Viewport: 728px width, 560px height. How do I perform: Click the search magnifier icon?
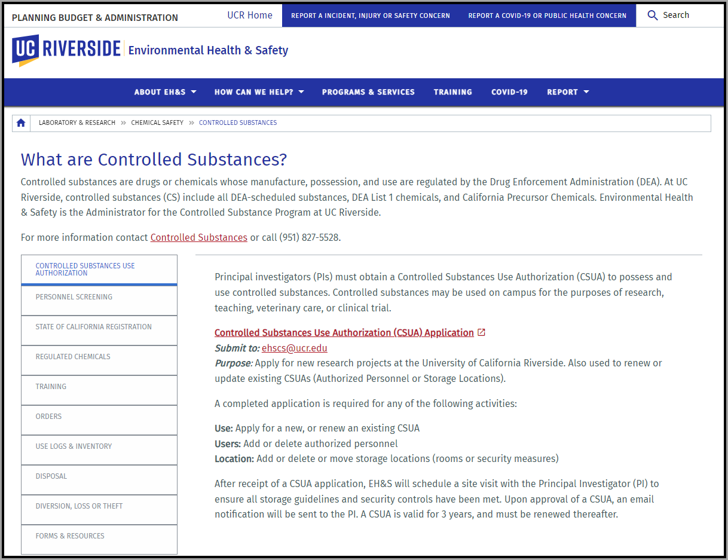point(653,15)
